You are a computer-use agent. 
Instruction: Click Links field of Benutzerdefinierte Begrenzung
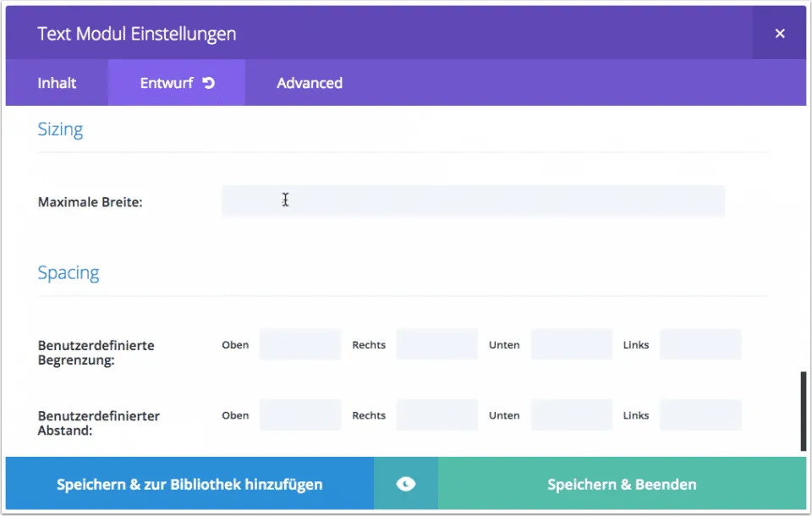[700, 344]
